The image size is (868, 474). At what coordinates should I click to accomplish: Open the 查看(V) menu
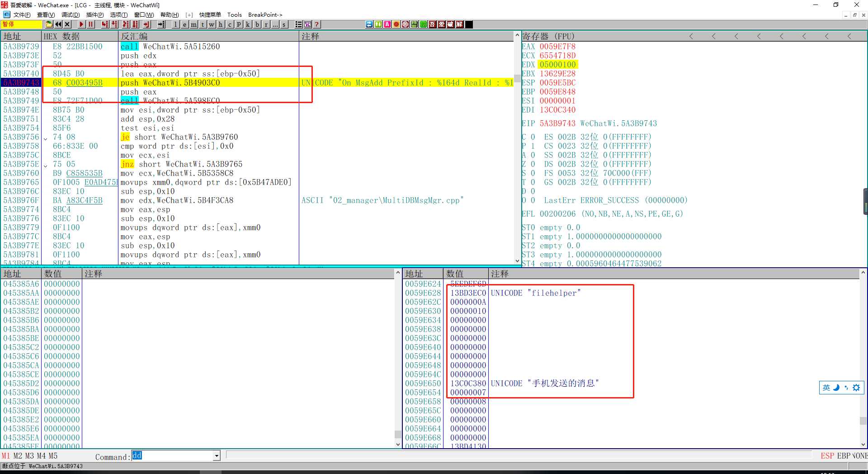[46, 15]
